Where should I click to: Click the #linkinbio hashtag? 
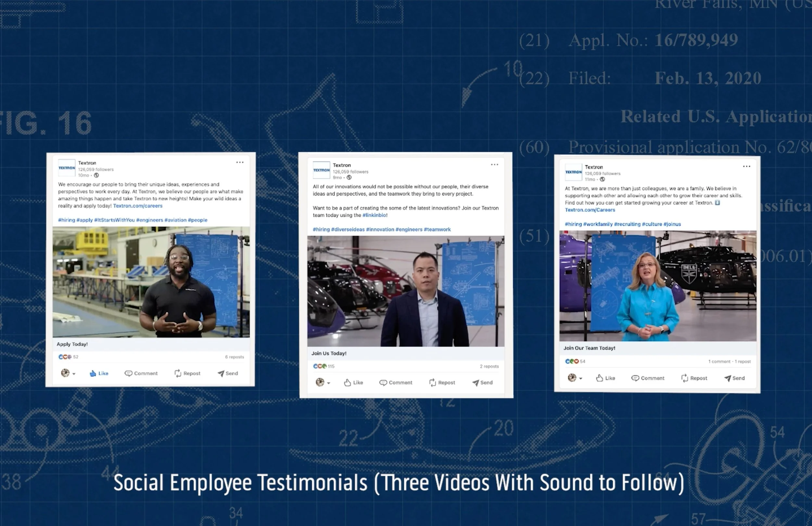pyautogui.click(x=374, y=215)
